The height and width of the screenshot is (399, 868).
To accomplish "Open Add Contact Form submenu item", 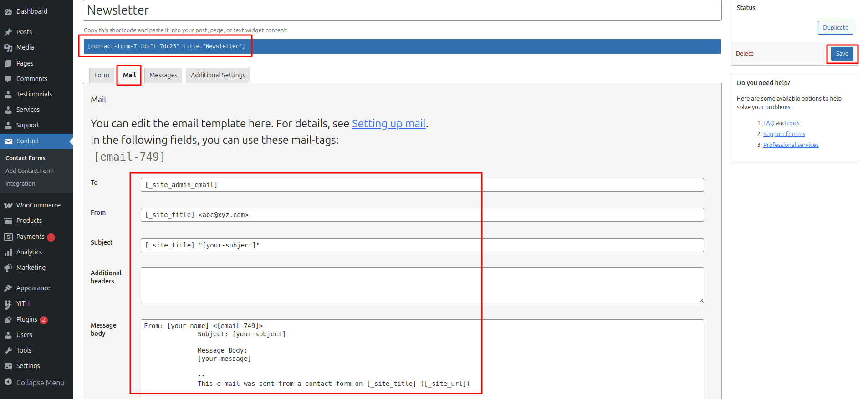I will click(30, 171).
